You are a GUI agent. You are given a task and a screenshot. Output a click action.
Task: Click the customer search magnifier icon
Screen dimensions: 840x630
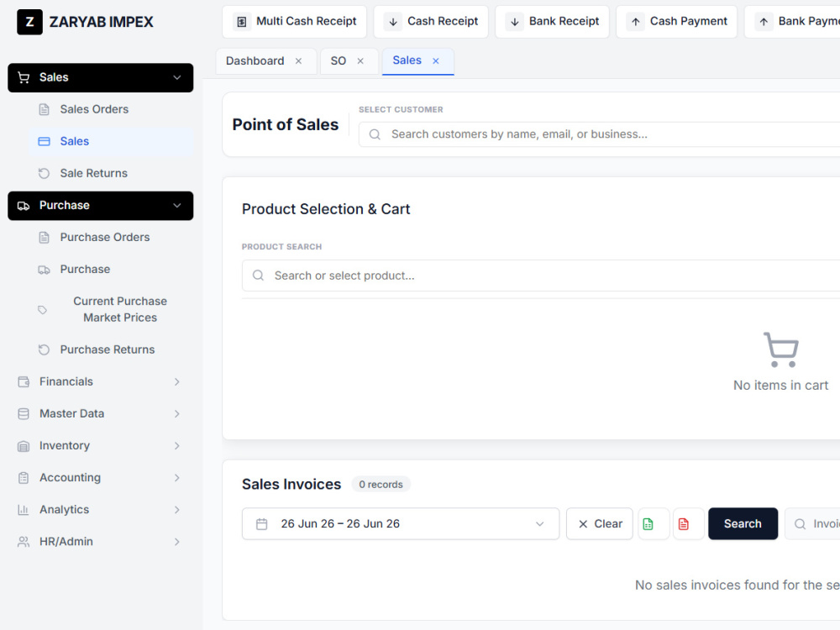(375, 134)
